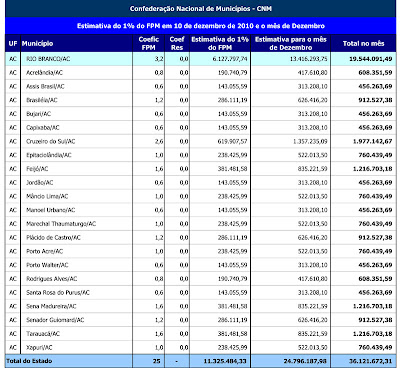Image resolution: width=400 pixels, height=368 pixels.
Task: Click the Assis Brasil total 456.263,69
Action: (x=375, y=86)
